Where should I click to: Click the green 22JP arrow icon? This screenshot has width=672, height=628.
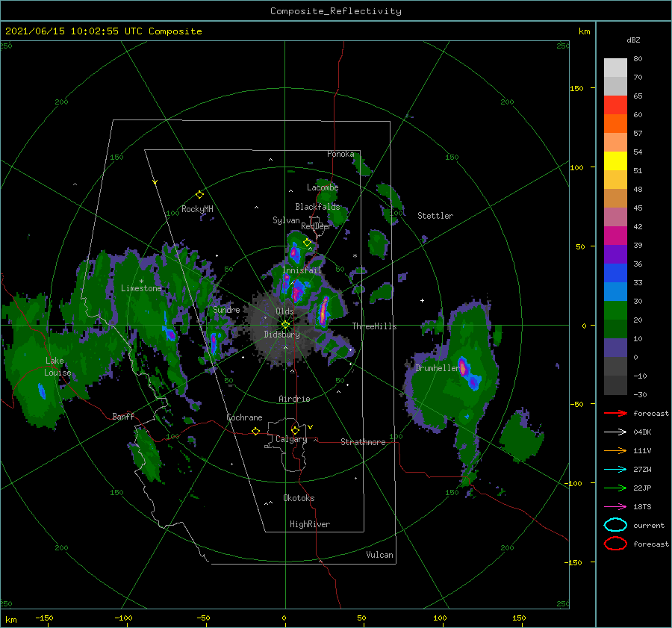[615, 488]
